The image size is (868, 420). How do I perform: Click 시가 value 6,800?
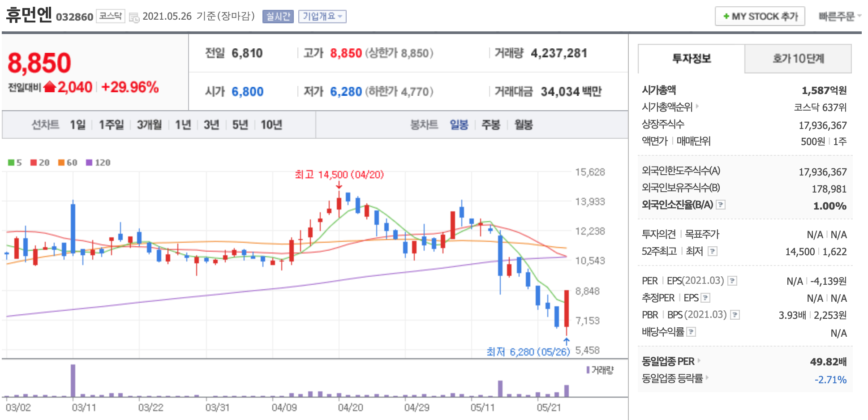(x=247, y=92)
